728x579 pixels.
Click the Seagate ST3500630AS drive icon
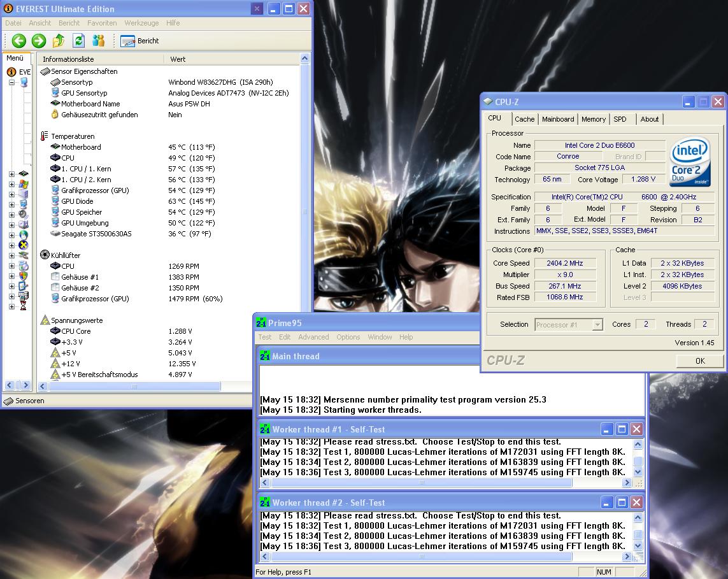tap(55, 234)
